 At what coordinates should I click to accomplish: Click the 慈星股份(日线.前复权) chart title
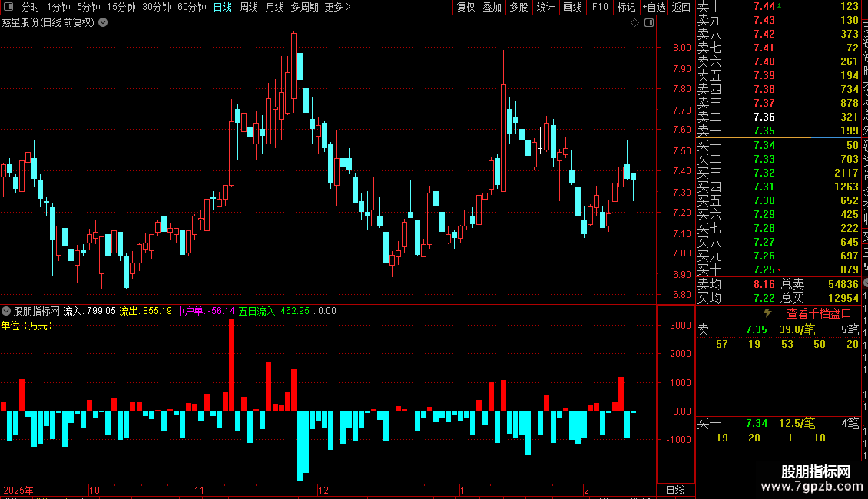pyautogui.click(x=48, y=23)
